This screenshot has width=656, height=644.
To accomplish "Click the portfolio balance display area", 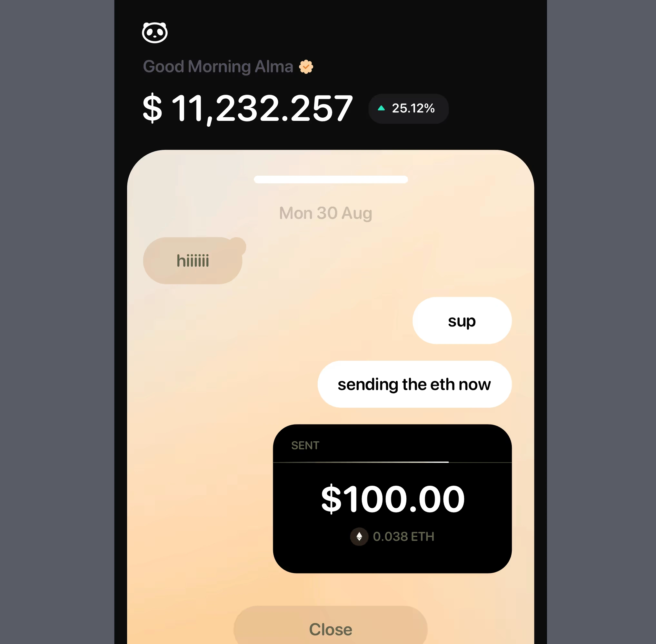I will point(248,107).
